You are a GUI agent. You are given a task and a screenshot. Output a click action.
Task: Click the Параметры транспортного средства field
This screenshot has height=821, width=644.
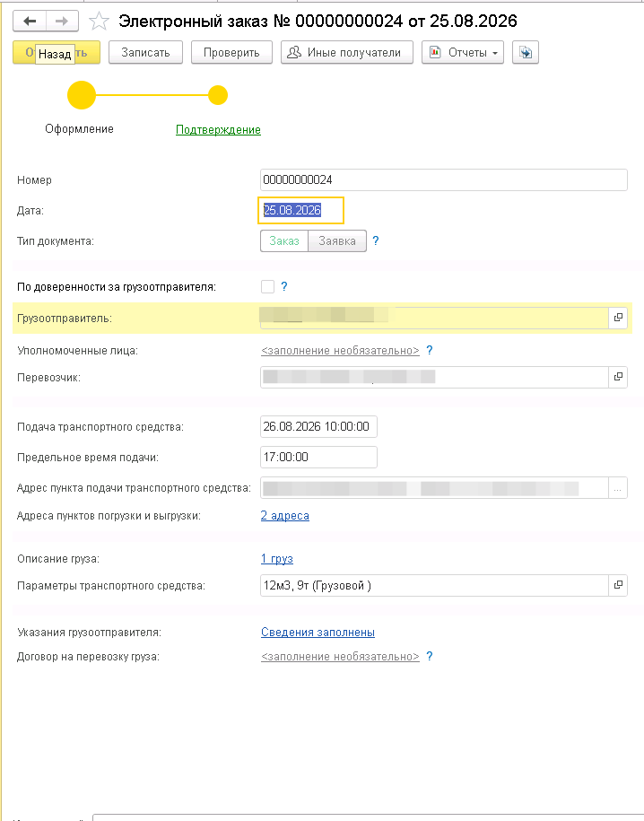(x=434, y=585)
